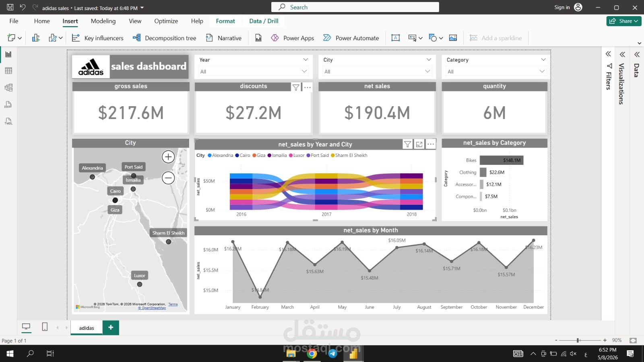
Task: Add a new report page
Action: coord(111,327)
